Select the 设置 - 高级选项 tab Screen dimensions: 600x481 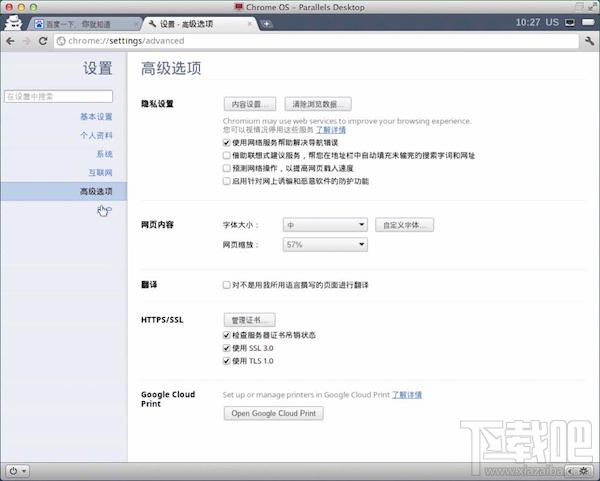pyautogui.click(x=199, y=24)
